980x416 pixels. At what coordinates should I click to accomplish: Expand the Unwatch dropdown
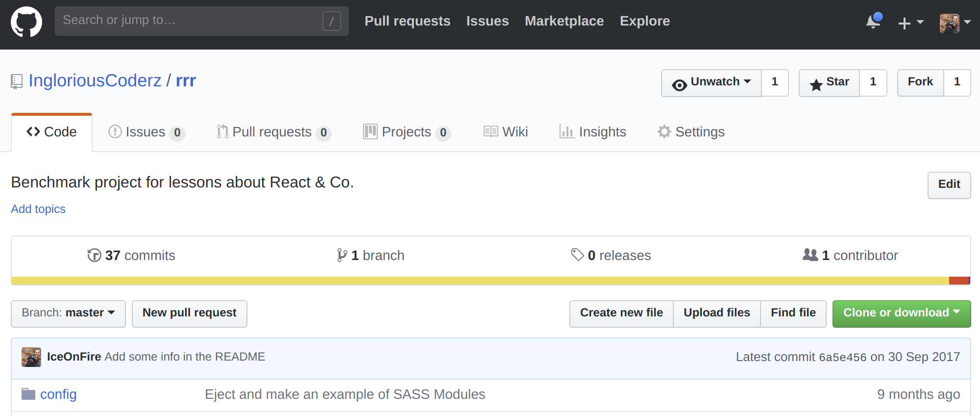(x=711, y=83)
